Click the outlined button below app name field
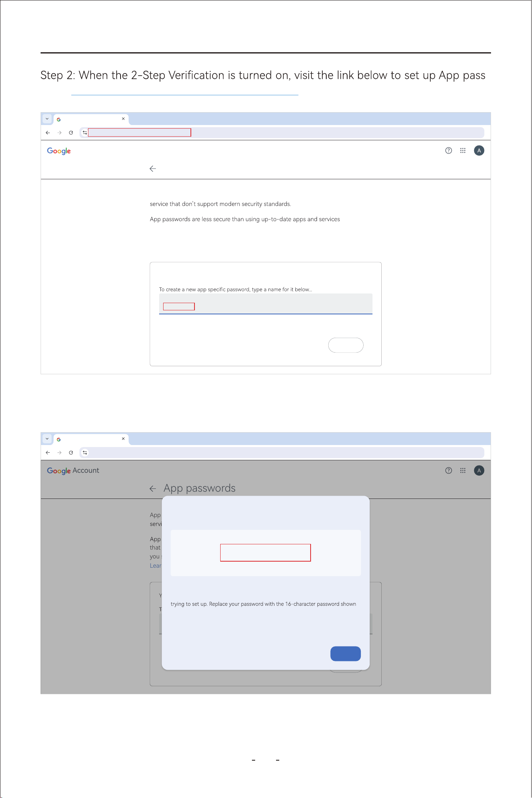Viewport: 532px width, 798px height. click(346, 345)
